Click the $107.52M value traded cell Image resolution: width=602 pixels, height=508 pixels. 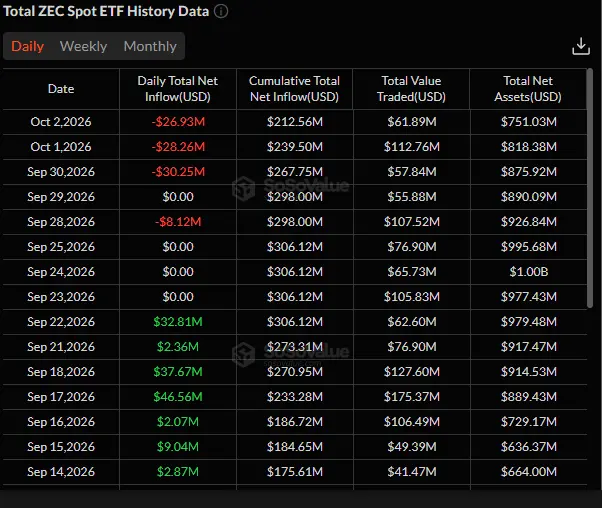[x=412, y=222]
